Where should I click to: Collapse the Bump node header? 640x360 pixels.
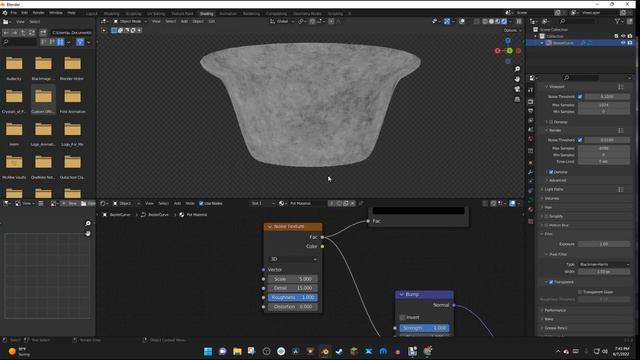401,294
